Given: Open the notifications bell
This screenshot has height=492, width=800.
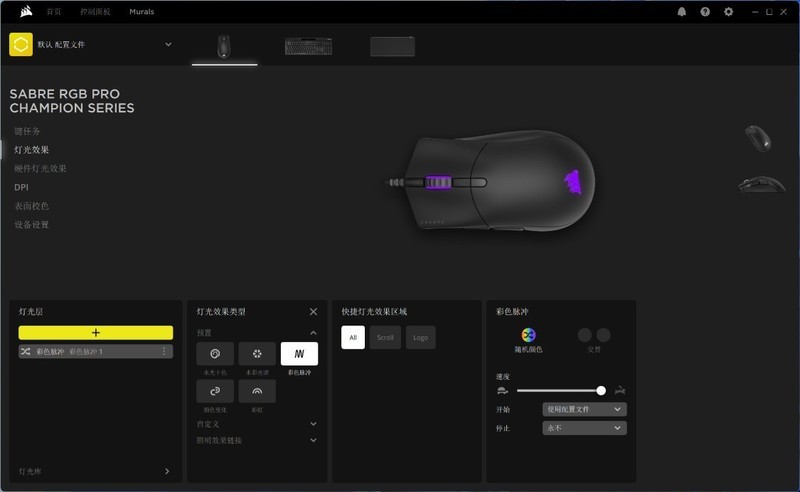Looking at the screenshot, I should [682, 12].
